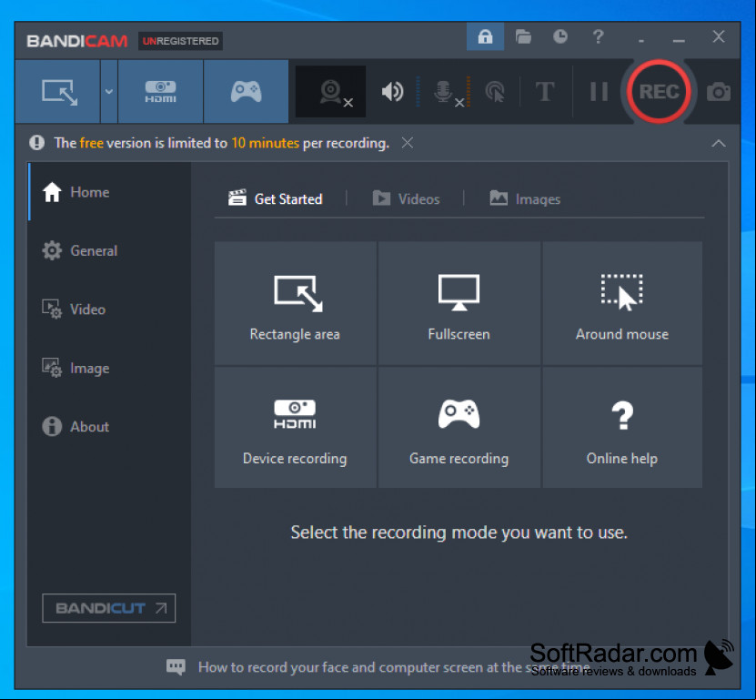Click the speaker volume level meter
Screen dimensions: 756x700
418,91
